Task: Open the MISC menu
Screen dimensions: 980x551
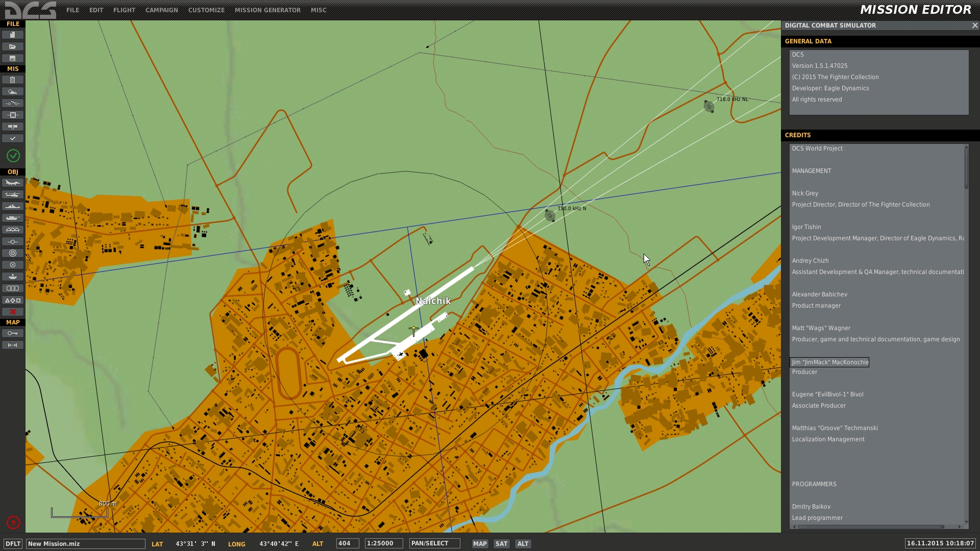Action: [318, 10]
